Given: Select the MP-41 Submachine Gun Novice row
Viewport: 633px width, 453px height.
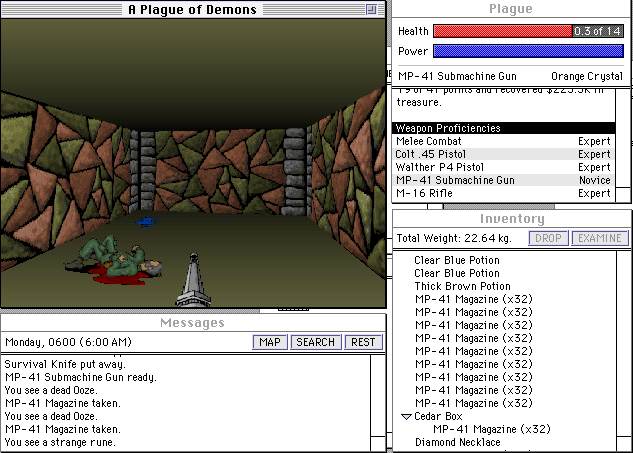Looking at the screenshot, I should (x=503, y=180).
